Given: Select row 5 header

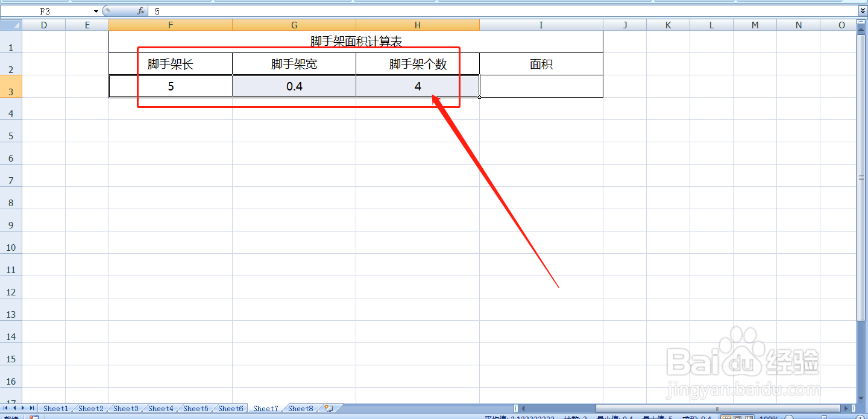Looking at the screenshot, I should (x=11, y=131).
